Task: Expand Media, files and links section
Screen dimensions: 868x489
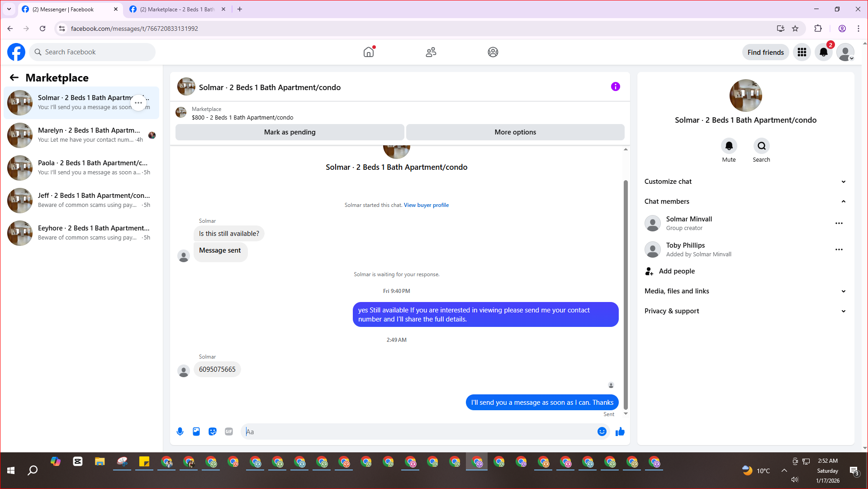Action: [x=745, y=291]
